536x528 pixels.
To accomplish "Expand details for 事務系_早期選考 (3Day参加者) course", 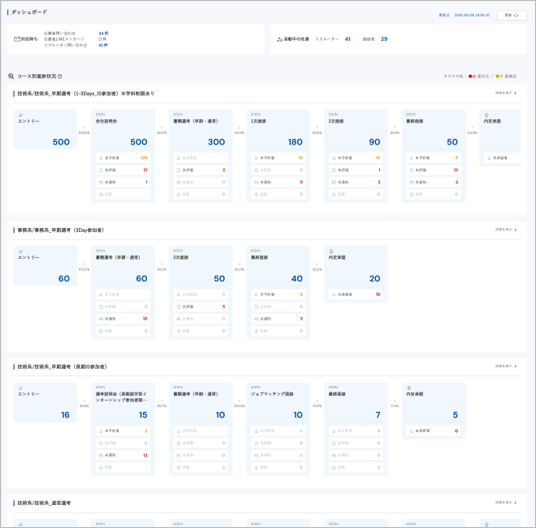I will click(506, 229).
